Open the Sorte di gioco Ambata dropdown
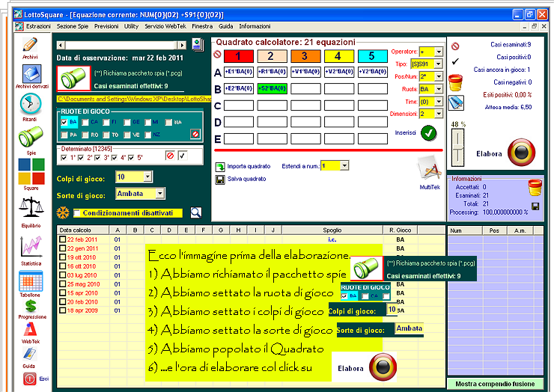 160,193
